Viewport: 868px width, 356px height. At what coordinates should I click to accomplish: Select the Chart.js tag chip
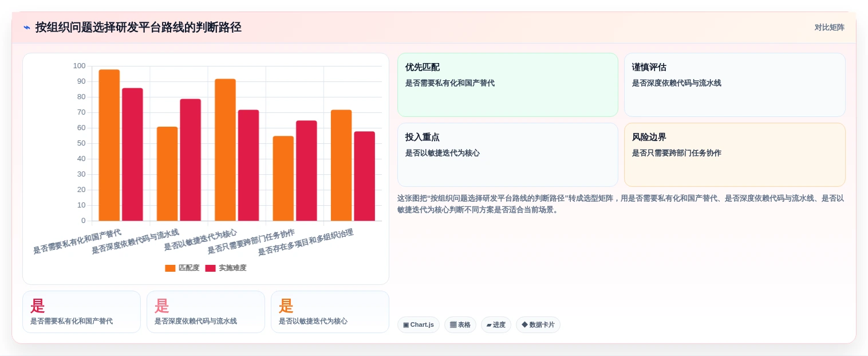(x=419, y=325)
